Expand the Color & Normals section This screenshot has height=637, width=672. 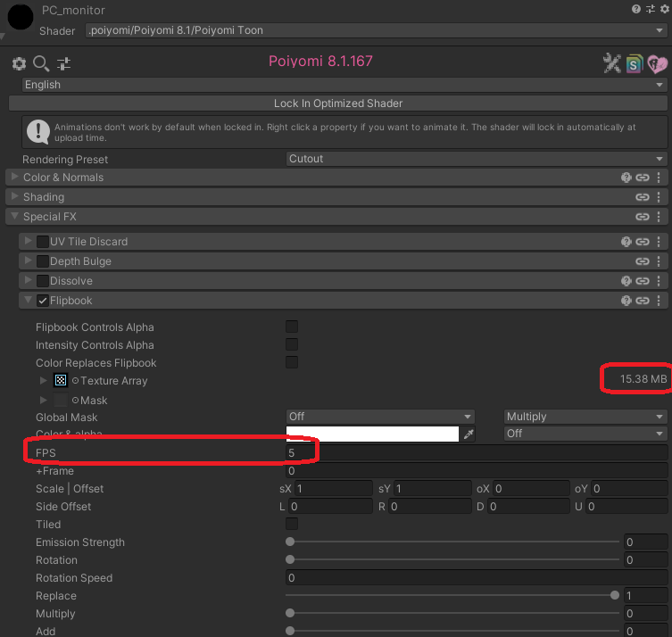click(x=14, y=177)
